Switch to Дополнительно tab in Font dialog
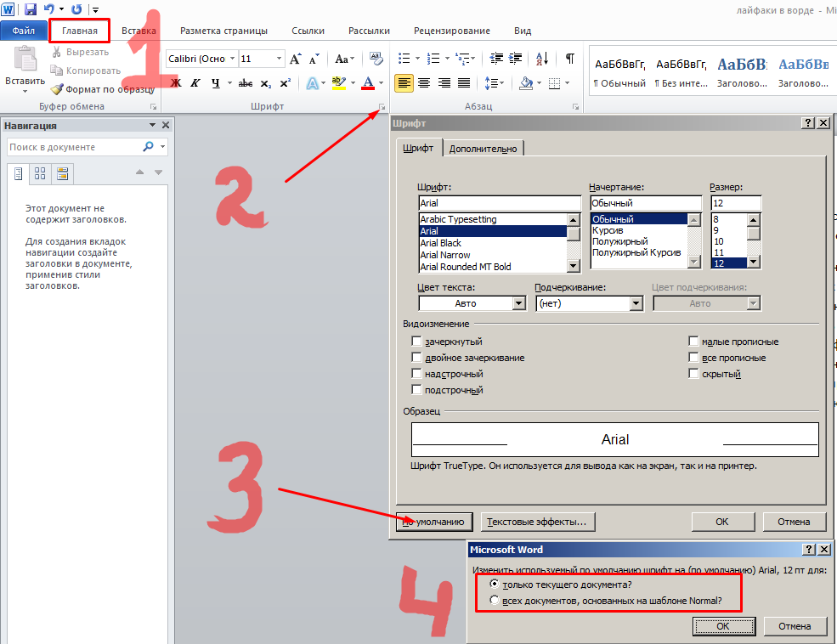Image resolution: width=837 pixels, height=644 pixels. 483,149
